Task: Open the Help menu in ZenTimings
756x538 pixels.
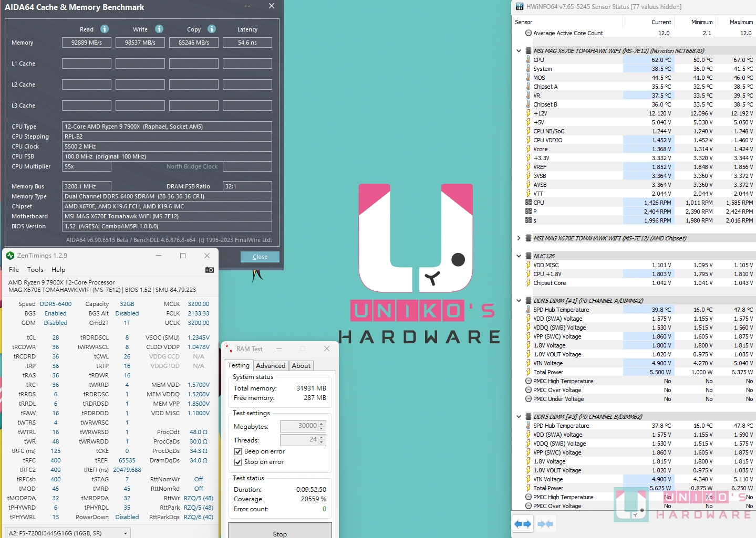Action: [58, 270]
